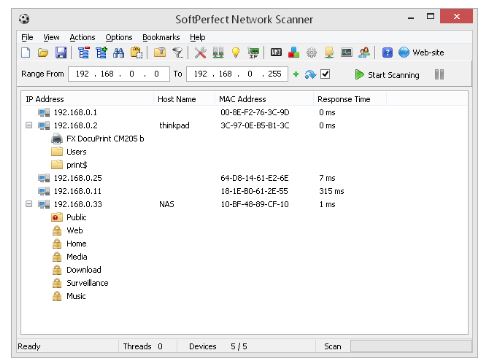
Task: Open the View menu
Action: [51, 37]
